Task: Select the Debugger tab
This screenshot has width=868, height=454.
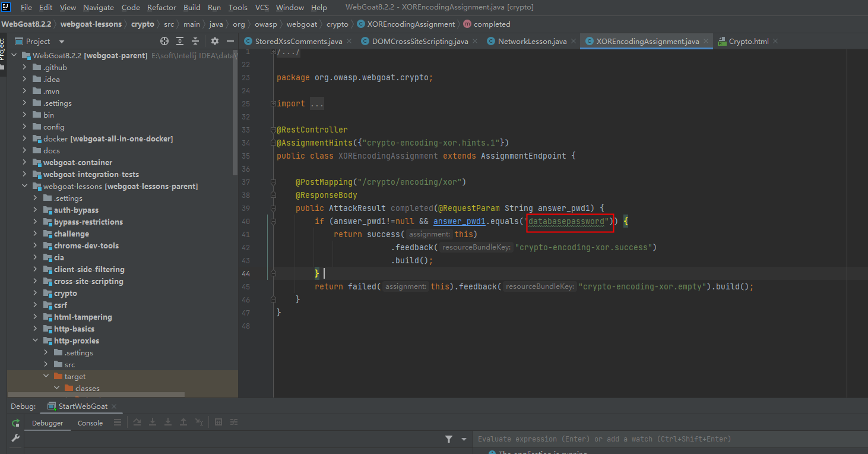Action: point(47,423)
